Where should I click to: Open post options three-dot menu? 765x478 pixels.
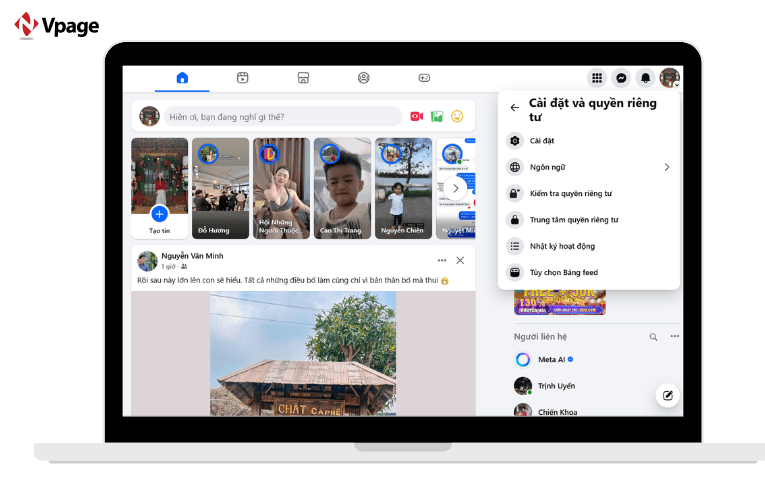pos(441,261)
